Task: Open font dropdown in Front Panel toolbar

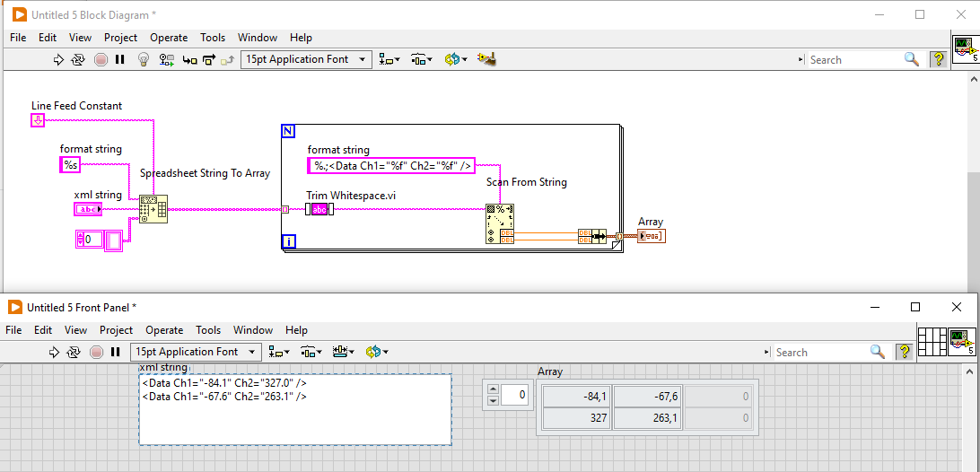Action: [196, 352]
